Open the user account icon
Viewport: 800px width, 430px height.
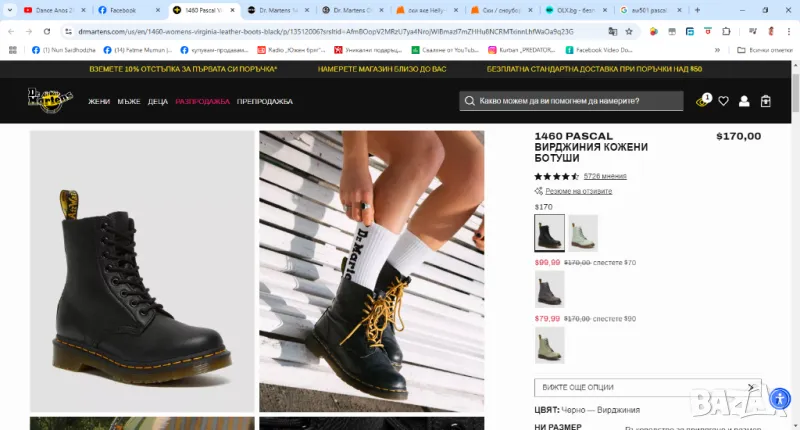tap(744, 101)
